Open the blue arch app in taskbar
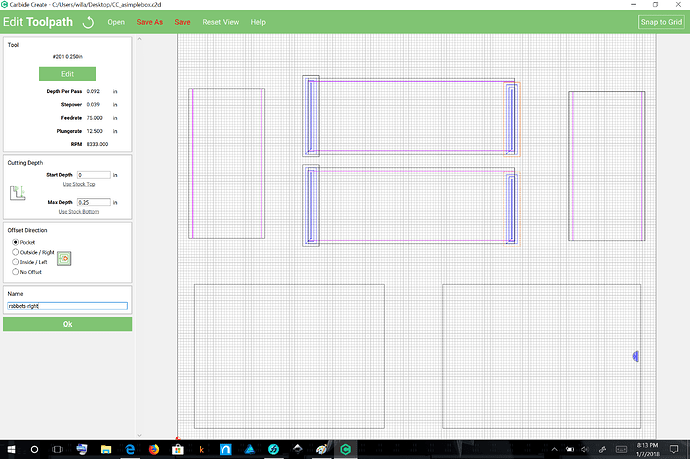Image resolution: width=690 pixels, height=459 pixels. [225, 449]
